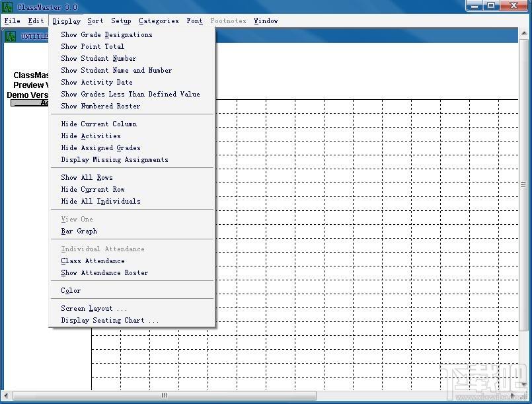
Task: Open the Font menu
Action: pos(194,20)
